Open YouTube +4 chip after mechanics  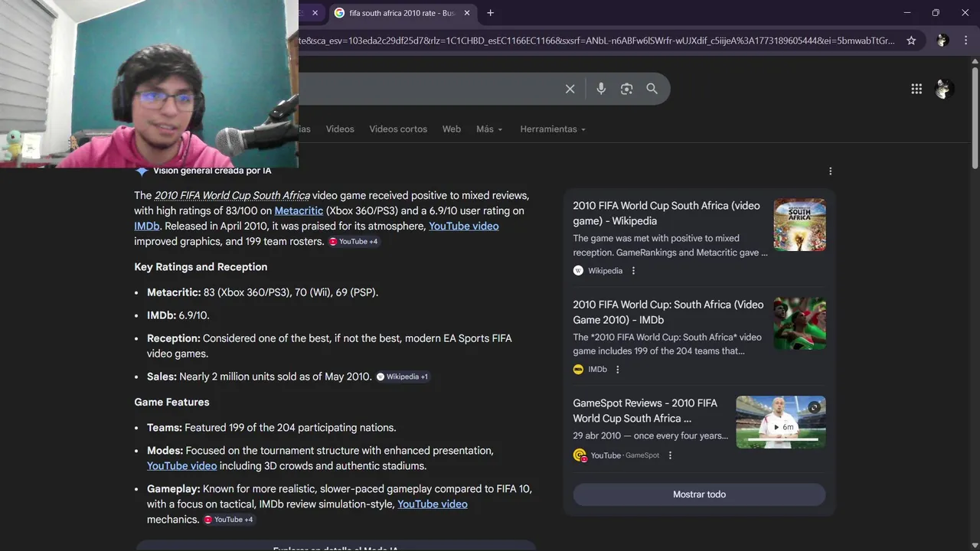229,520
